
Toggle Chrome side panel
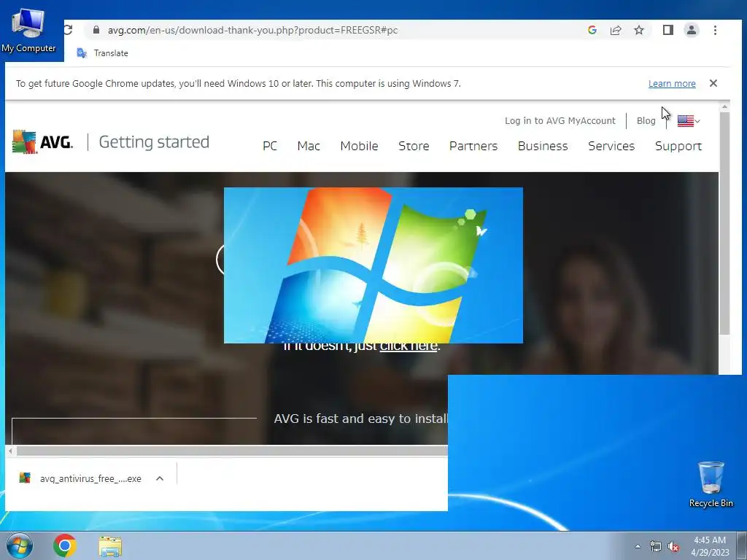(668, 30)
